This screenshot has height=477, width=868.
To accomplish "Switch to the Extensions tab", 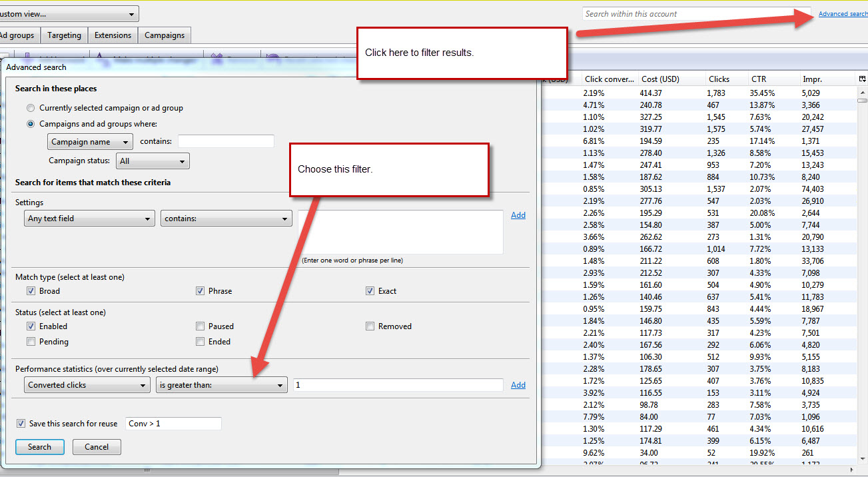I will (x=113, y=35).
